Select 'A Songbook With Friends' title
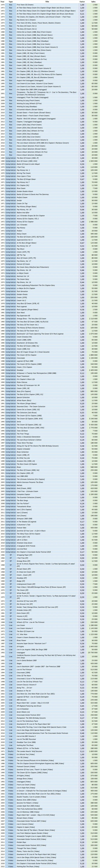Screen dimensions: 100x868 point(26,546)
